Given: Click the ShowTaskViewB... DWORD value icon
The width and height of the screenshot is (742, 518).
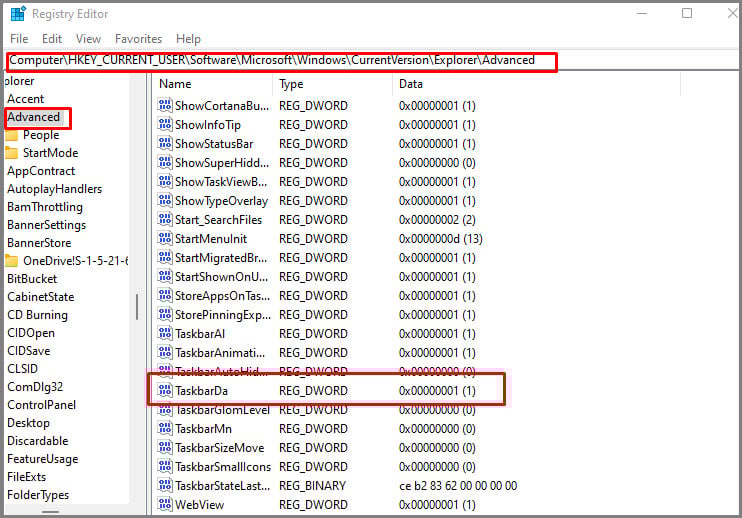Looking at the screenshot, I should (x=165, y=181).
